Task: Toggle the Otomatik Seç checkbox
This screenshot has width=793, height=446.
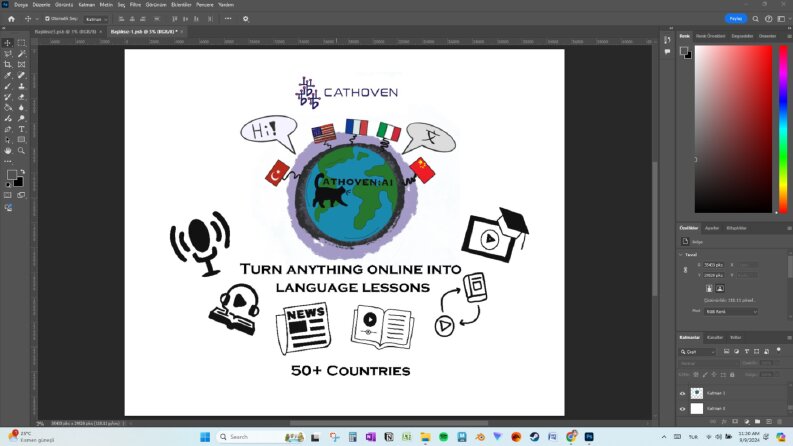Action: (x=47, y=19)
